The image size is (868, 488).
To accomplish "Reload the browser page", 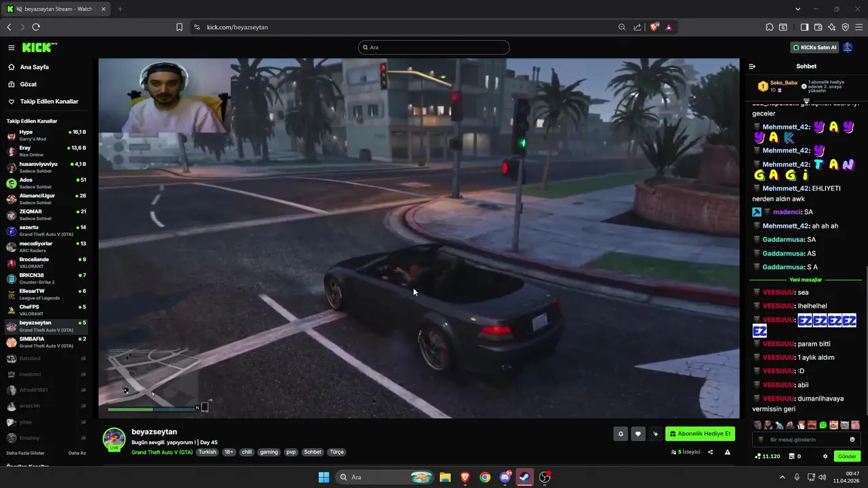I will click(x=36, y=27).
